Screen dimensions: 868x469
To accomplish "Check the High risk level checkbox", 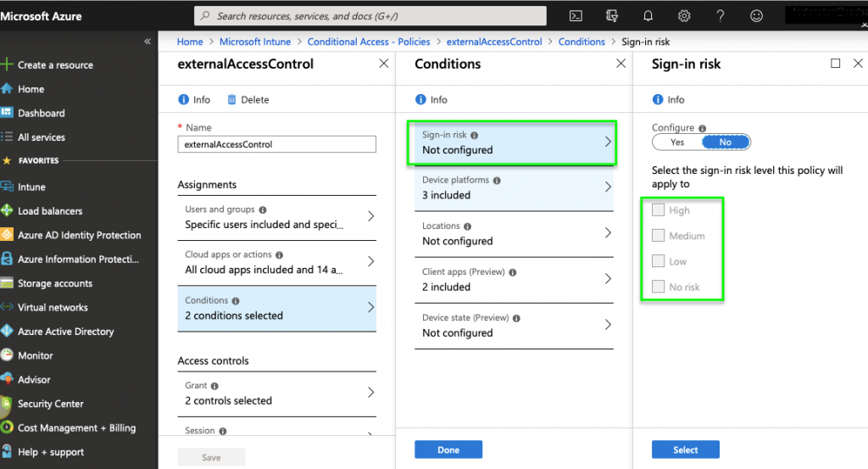I will [x=659, y=210].
